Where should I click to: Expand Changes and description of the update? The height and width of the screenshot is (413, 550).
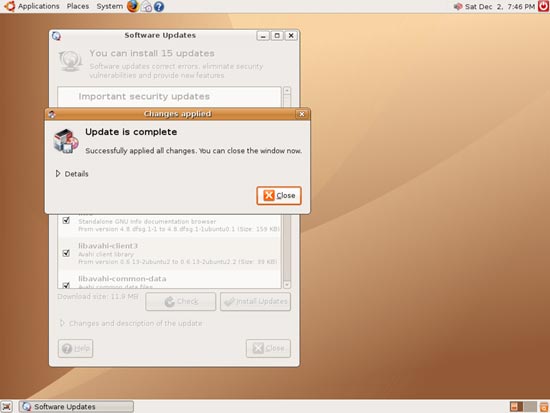[131, 323]
